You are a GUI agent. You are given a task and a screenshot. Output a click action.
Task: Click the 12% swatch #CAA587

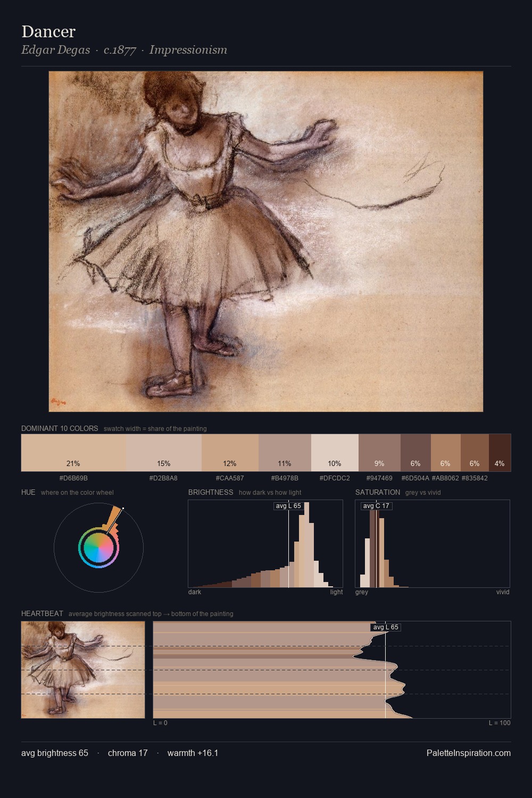coord(230,453)
